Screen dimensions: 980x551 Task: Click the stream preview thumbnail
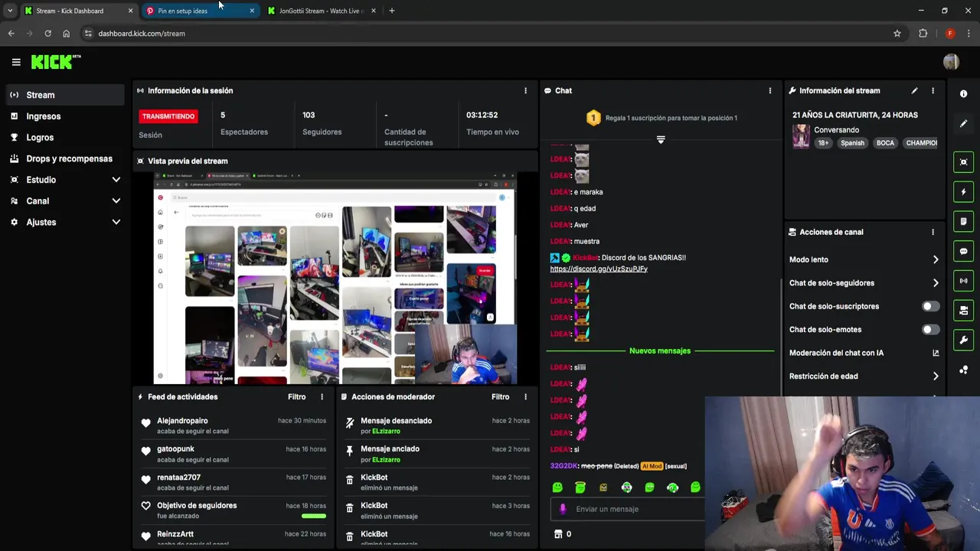[x=335, y=279]
